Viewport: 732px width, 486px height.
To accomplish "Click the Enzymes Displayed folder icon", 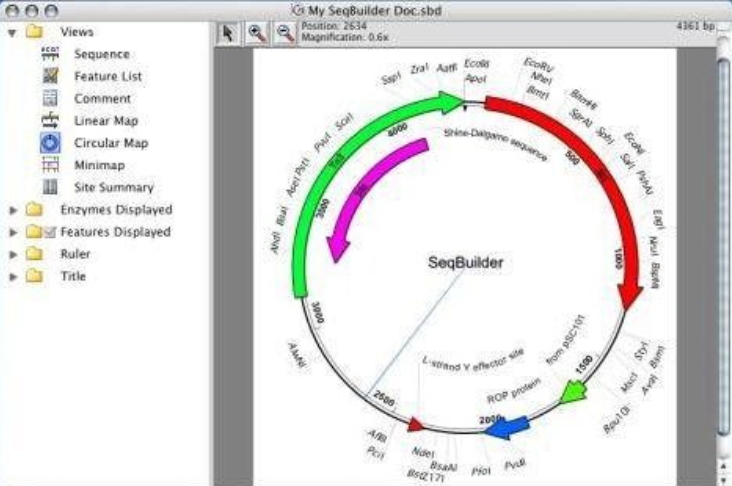I will (34, 209).
